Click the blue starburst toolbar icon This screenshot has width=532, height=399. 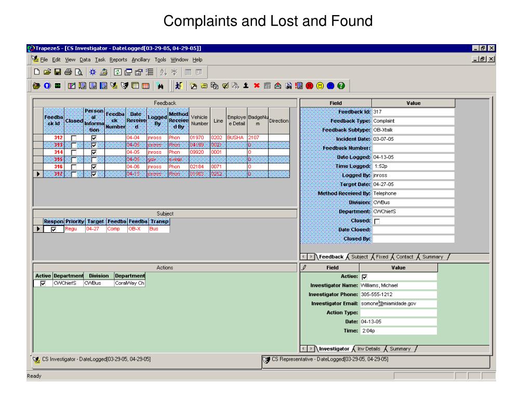(x=92, y=72)
